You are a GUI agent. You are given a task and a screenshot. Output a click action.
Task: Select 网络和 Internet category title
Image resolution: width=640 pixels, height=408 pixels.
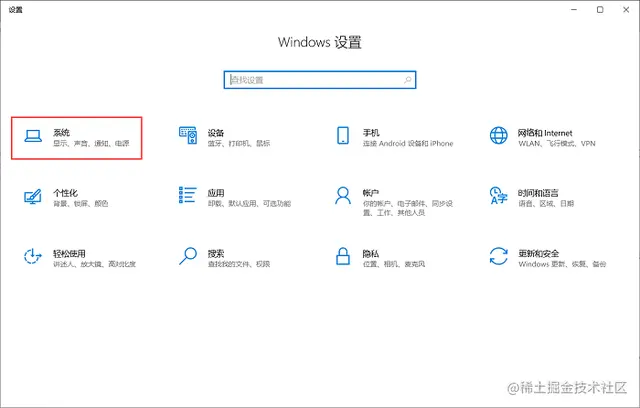545,133
